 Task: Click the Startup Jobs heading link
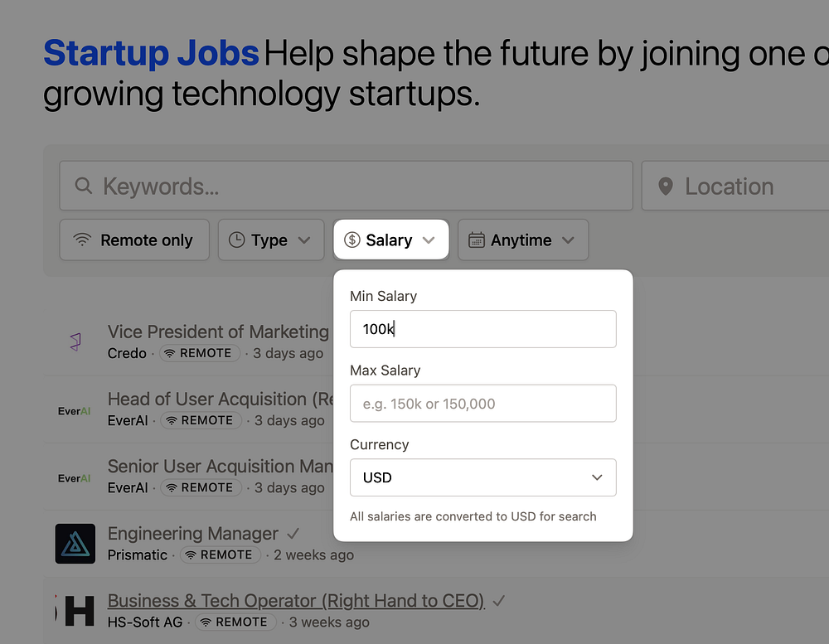coord(151,54)
